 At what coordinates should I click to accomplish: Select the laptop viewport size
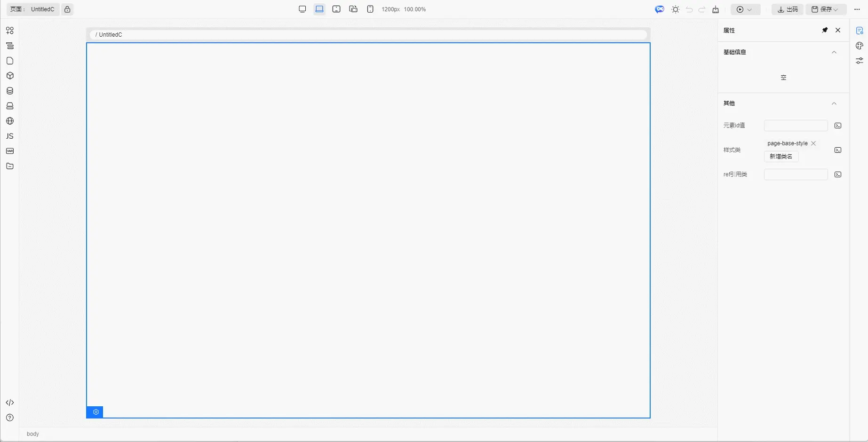click(x=319, y=9)
